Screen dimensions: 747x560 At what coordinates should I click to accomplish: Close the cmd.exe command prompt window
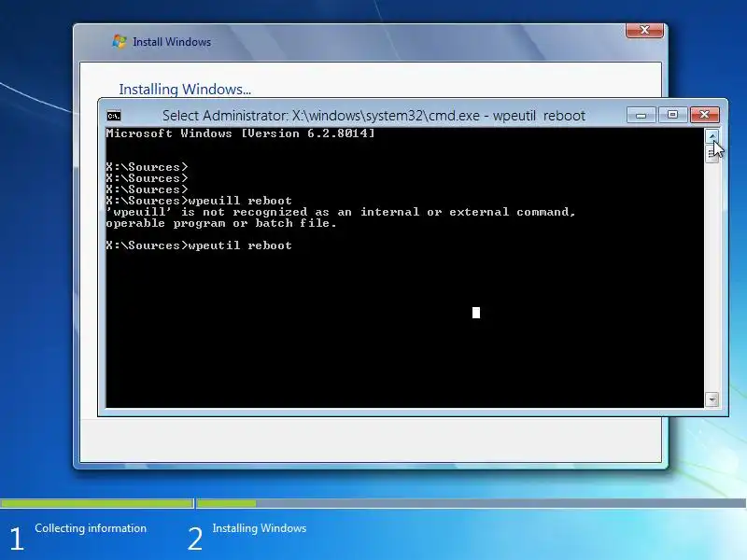coord(705,115)
